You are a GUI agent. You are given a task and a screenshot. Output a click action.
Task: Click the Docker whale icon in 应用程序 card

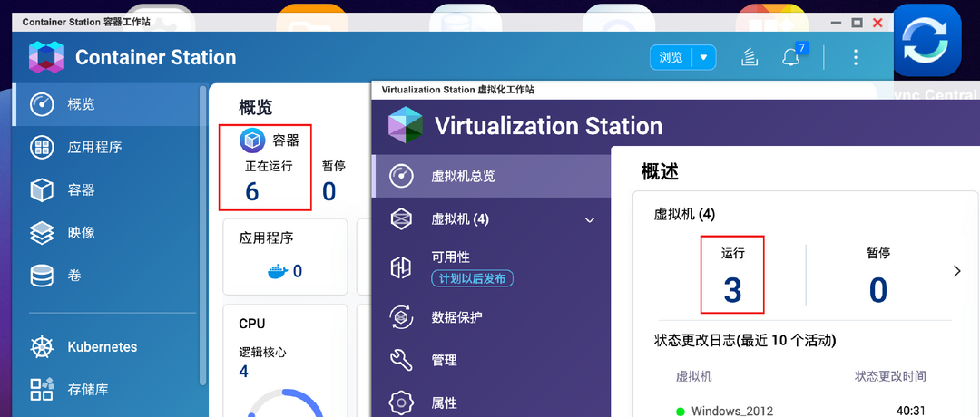[278, 271]
